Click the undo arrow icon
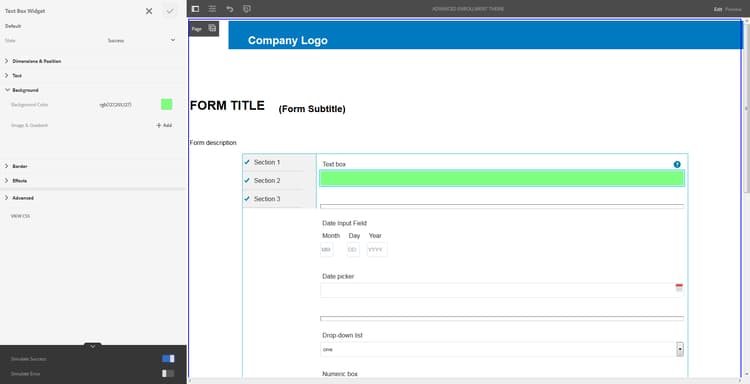Image resolution: width=750 pixels, height=384 pixels. pyautogui.click(x=230, y=9)
